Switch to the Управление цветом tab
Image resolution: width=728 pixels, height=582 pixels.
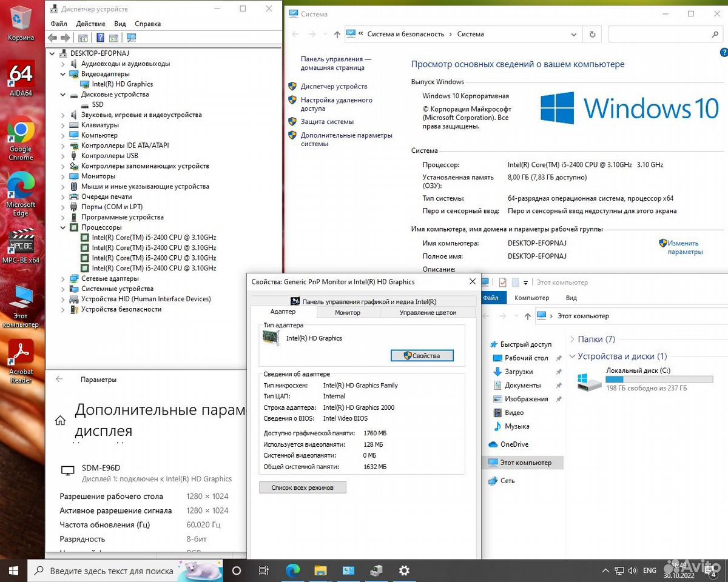pyautogui.click(x=428, y=312)
